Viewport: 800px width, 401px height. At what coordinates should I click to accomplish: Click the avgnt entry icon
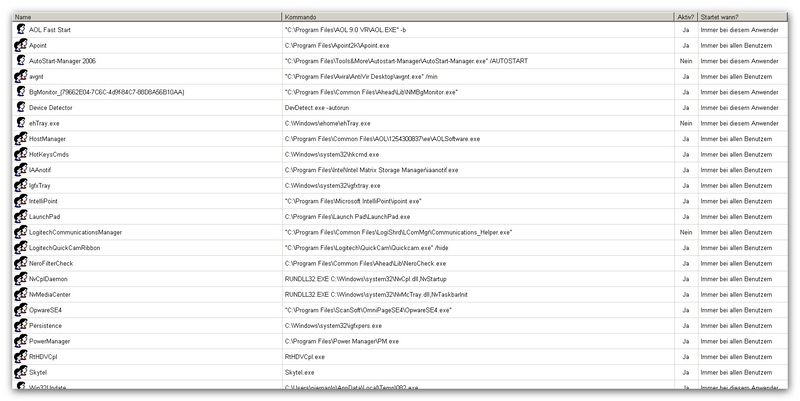(x=20, y=76)
